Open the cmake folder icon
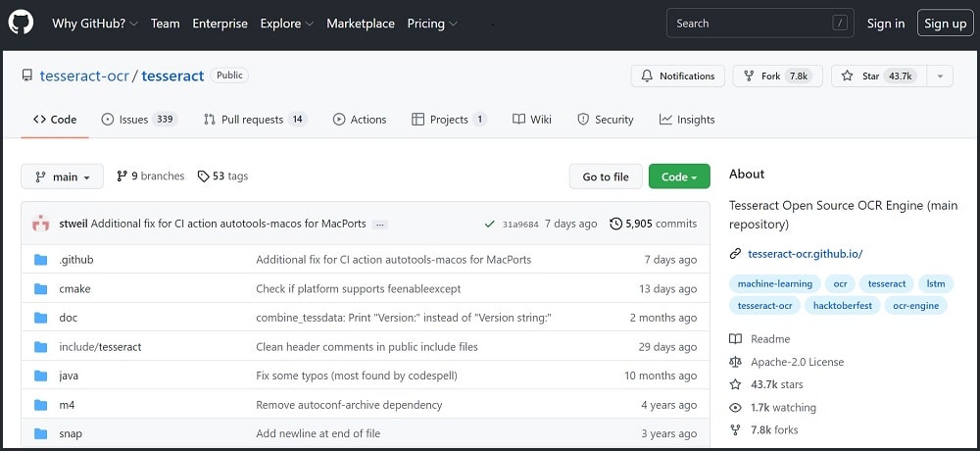The image size is (980, 451). click(x=40, y=289)
